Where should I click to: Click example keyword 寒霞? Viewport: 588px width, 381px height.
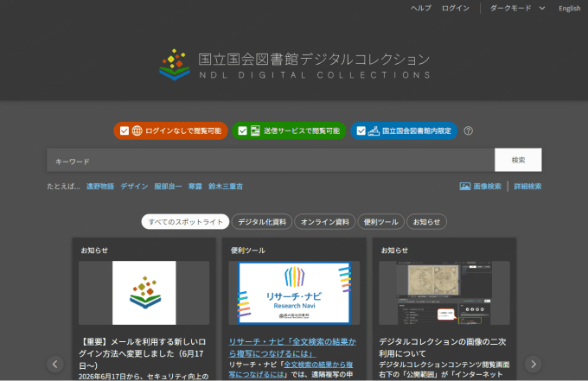(195, 187)
